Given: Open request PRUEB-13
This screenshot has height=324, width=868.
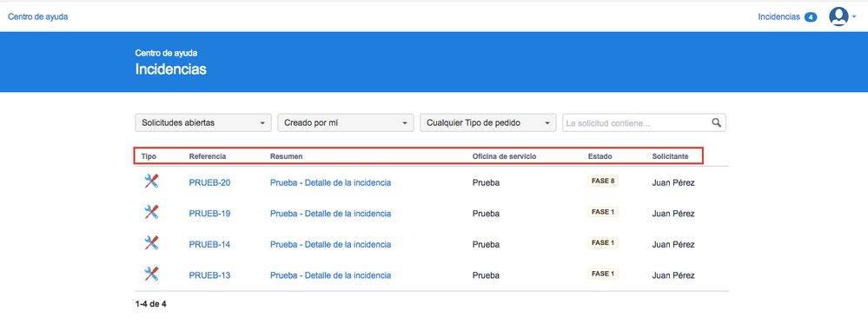Looking at the screenshot, I should tap(209, 276).
